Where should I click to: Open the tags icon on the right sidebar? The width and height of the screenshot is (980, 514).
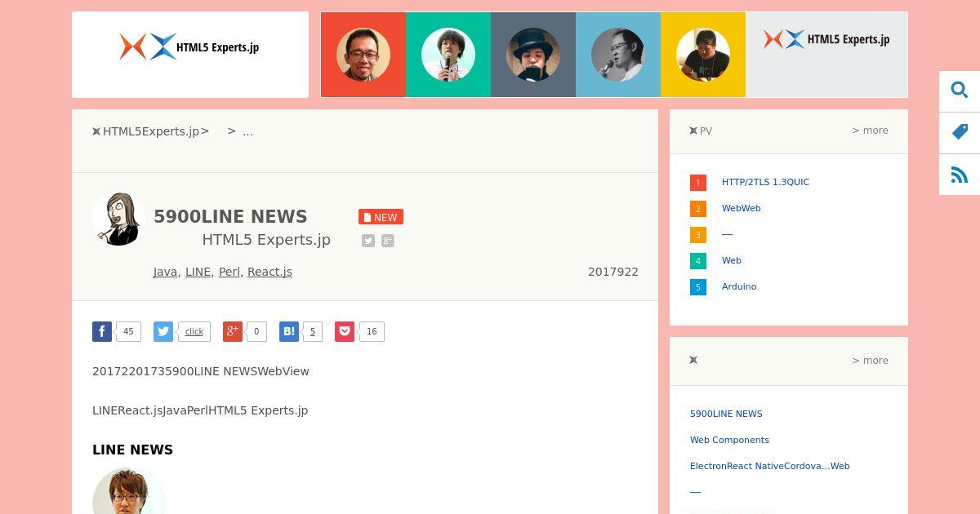(960, 131)
